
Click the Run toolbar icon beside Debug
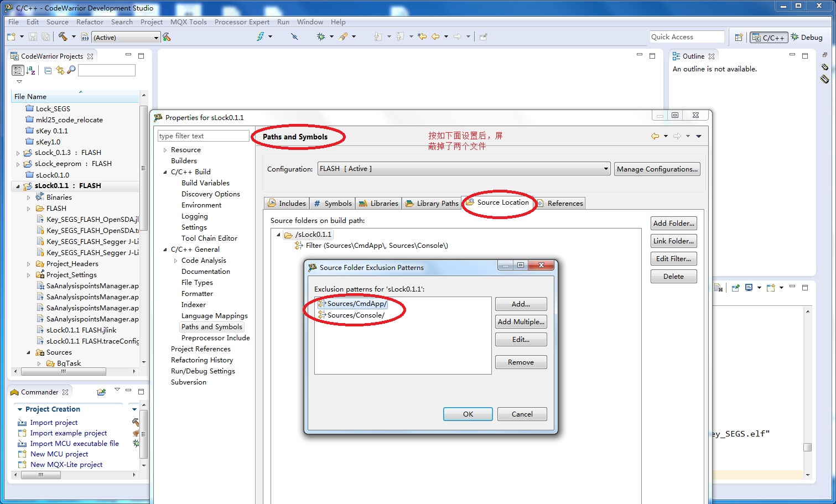[344, 37]
